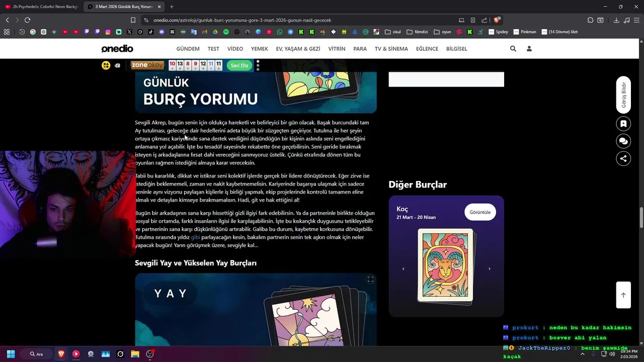Screen dimensions: 644x362
Task: Open the taskbar volume speaker icon
Action: 612,354
